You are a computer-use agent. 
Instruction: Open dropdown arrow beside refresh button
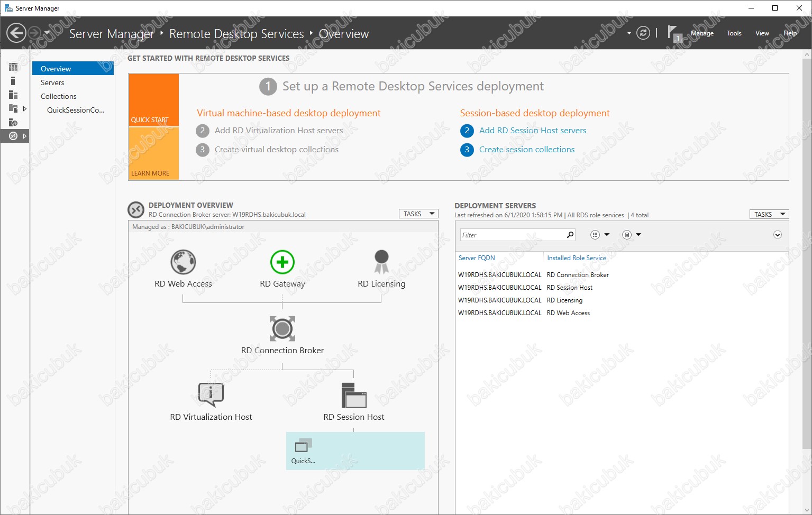(x=629, y=33)
